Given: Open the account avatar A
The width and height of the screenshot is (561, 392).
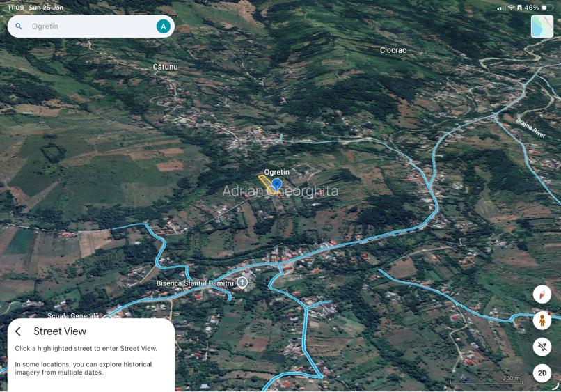Looking at the screenshot, I should click(163, 26).
